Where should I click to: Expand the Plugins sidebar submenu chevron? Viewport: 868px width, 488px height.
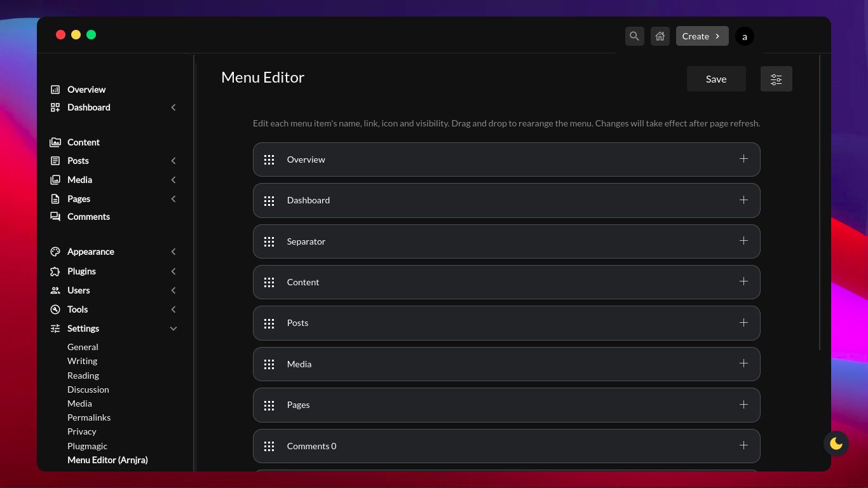pos(173,271)
